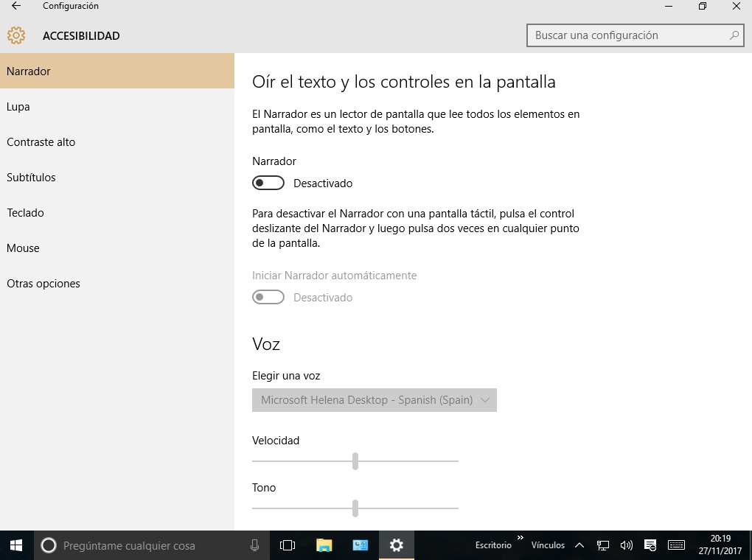This screenshot has height=560, width=752.
Task: Click the Cortana microphone icon
Action: pos(254,545)
